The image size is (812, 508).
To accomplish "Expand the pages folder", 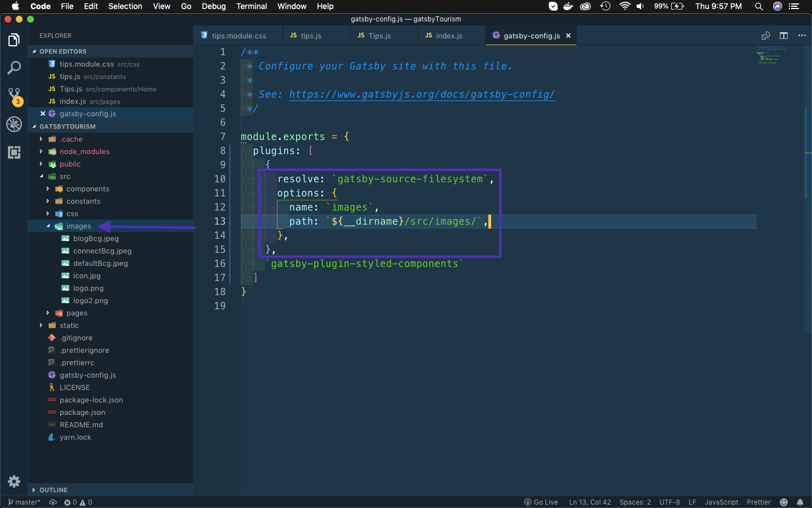I will tap(77, 313).
